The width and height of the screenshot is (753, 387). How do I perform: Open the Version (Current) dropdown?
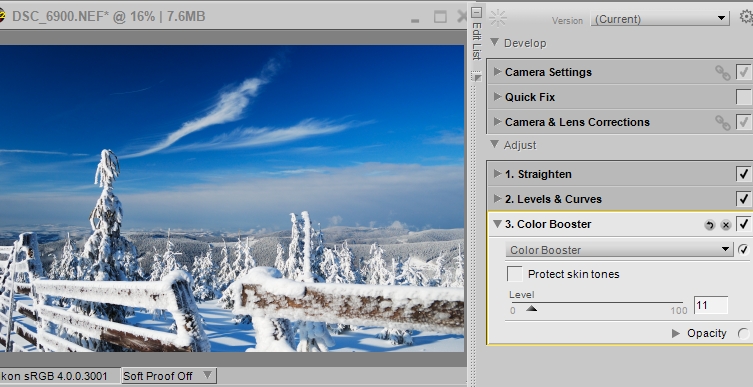(x=660, y=19)
